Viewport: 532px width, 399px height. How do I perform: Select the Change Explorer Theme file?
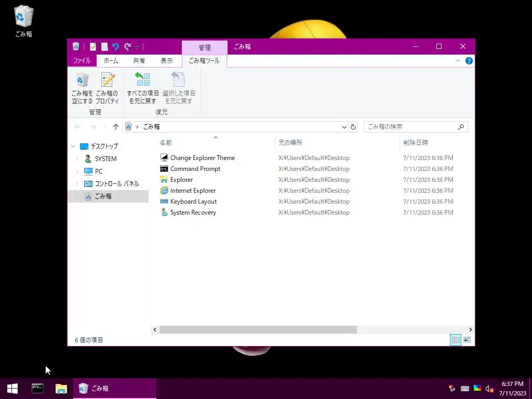point(203,158)
